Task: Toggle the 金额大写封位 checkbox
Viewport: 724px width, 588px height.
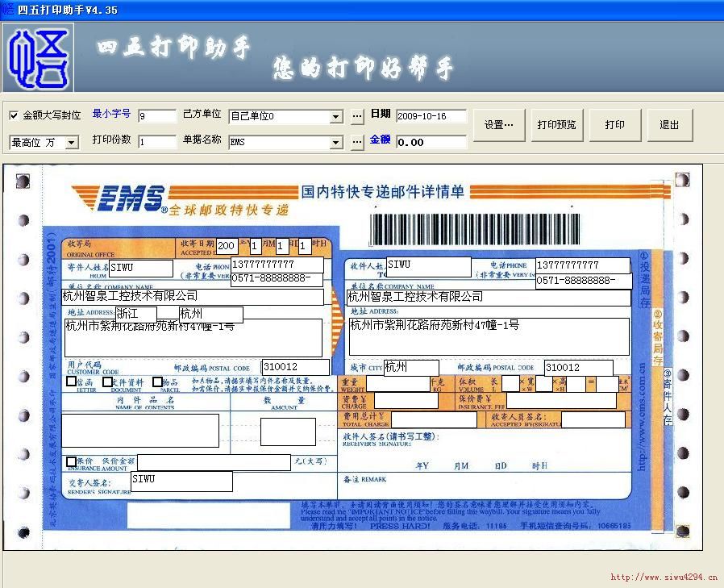Action: pos(14,115)
